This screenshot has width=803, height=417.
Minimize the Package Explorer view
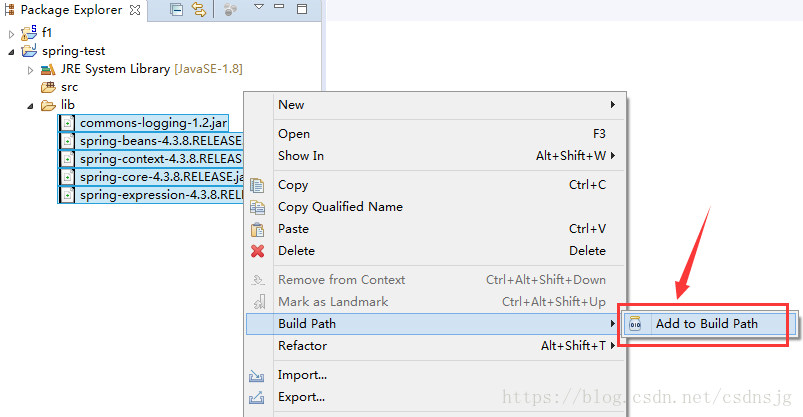click(x=279, y=7)
